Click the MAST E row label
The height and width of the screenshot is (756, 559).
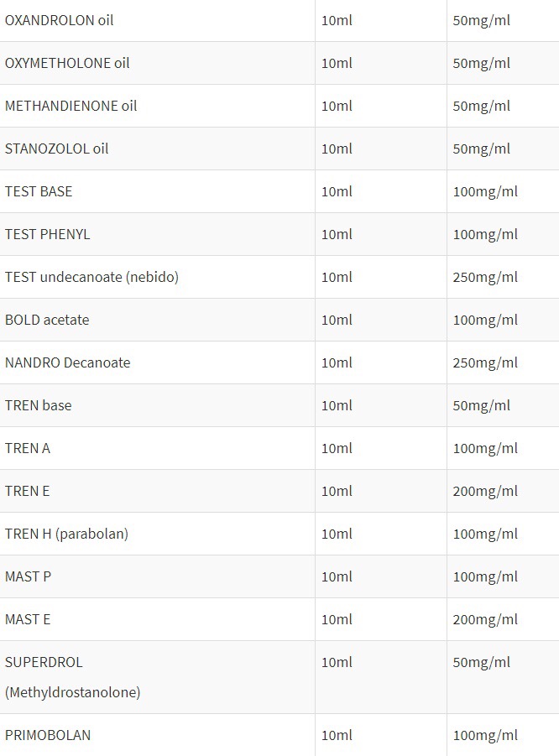point(28,619)
